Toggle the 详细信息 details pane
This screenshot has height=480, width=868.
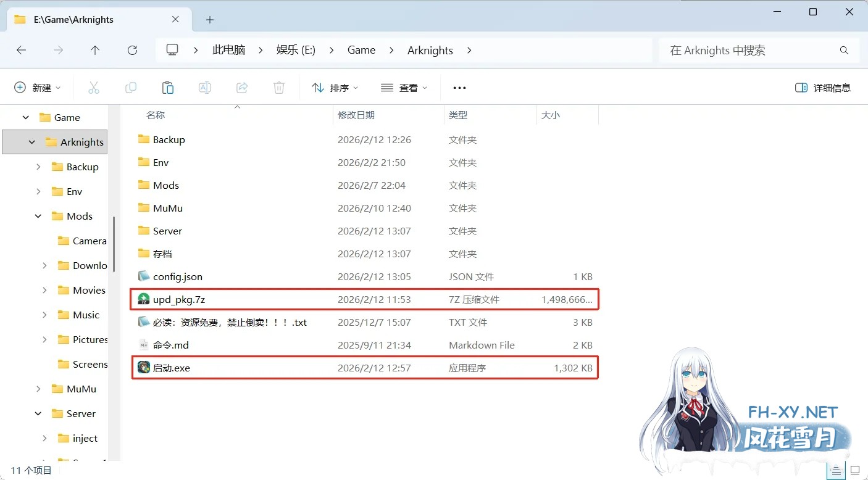823,88
